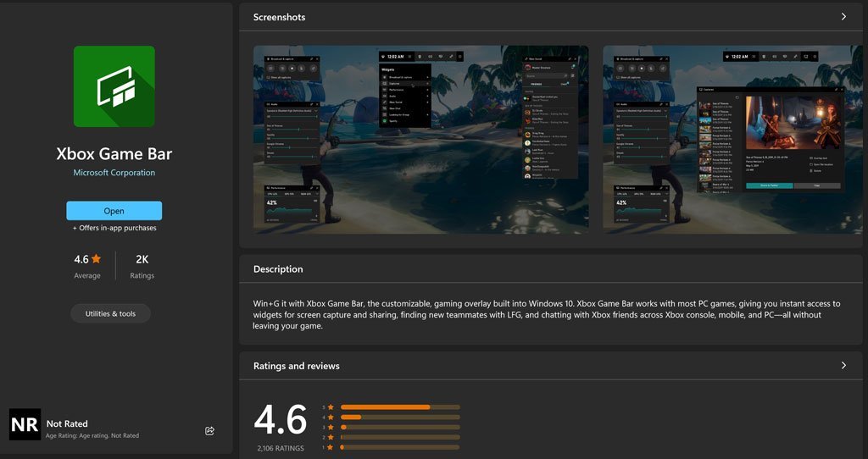868x459 pixels.
Task: Expand the Screenshots section with chevron
Action: 843,17
